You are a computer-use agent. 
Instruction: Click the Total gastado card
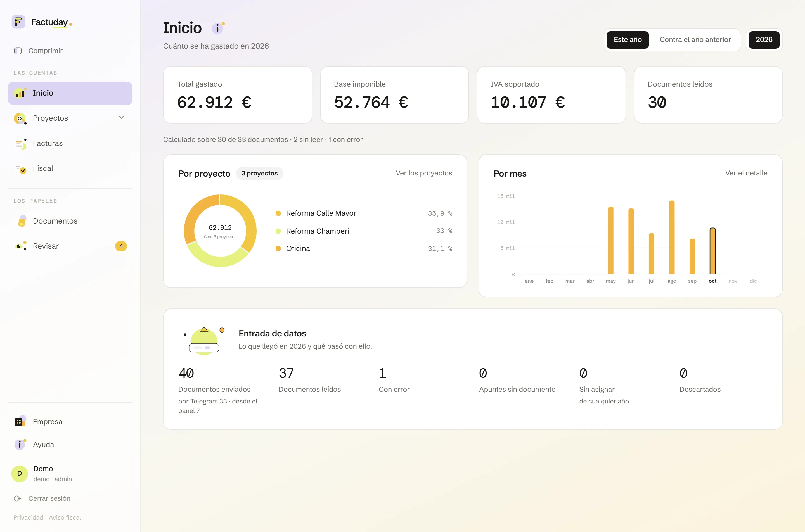pyautogui.click(x=238, y=95)
